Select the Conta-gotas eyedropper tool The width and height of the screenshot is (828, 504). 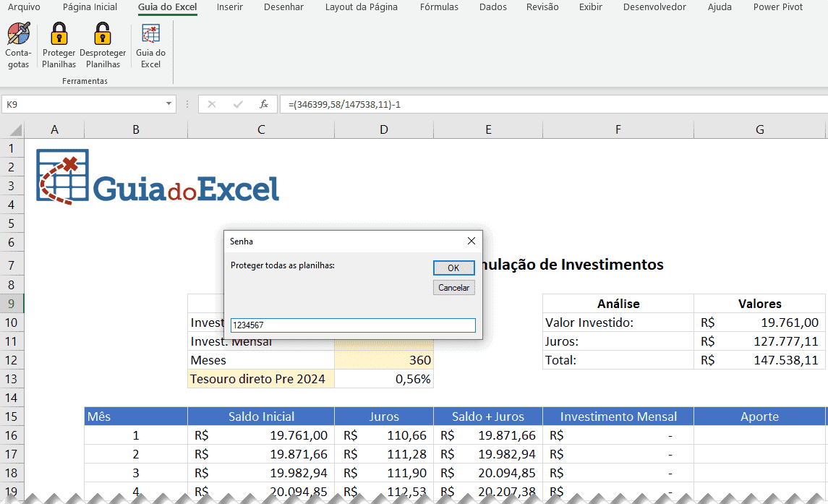tap(19, 46)
